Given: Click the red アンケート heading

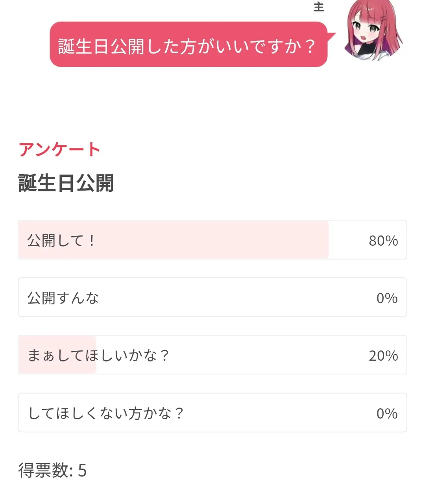Looking at the screenshot, I should (59, 150).
